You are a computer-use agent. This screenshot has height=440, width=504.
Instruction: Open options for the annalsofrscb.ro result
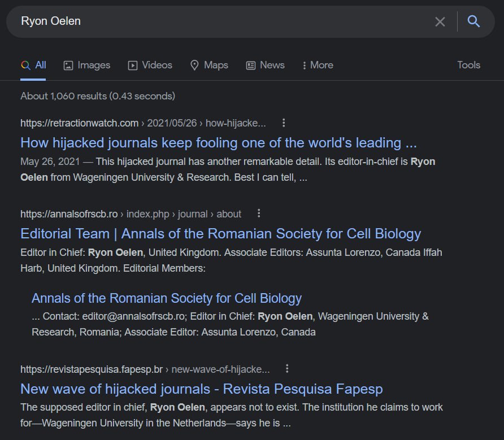[x=259, y=214]
